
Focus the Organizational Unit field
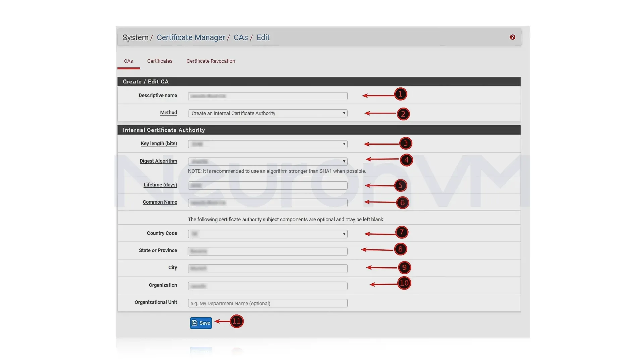point(268,303)
